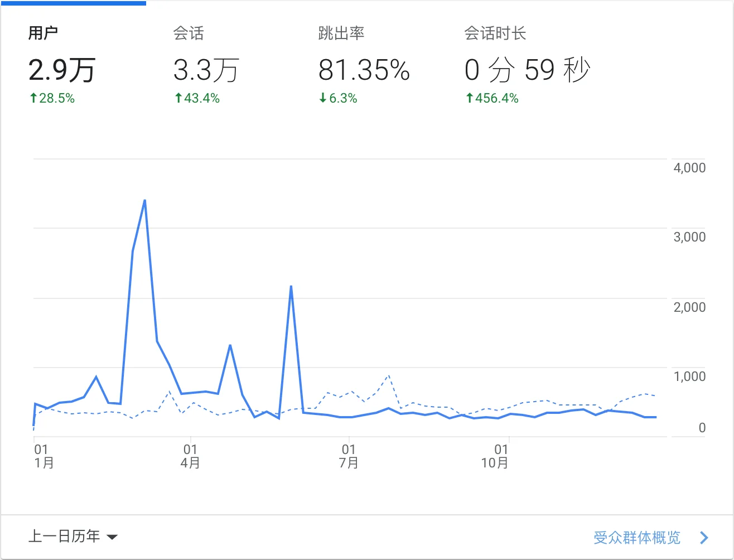The height and width of the screenshot is (560, 734).
Task: Click the 01 10月 axis label
Action: pos(495,456)
